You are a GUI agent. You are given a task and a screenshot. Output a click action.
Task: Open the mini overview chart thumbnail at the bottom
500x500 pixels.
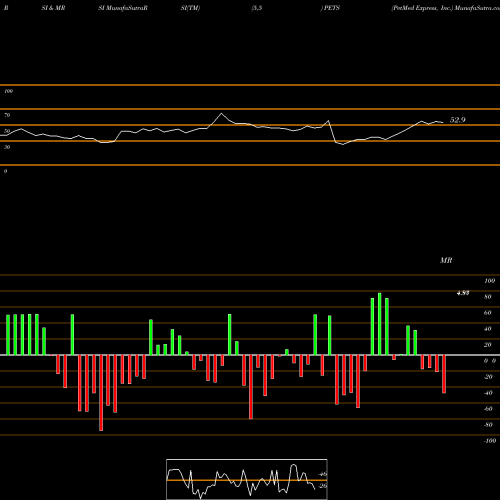pyautogui.click(x=247, y=479)
